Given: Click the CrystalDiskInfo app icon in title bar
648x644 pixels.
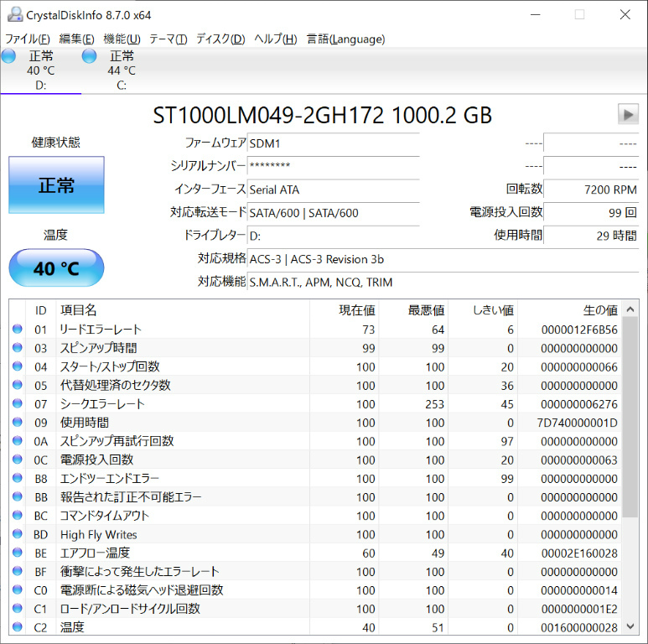Looking at the screenshot, I should (15, 15).
